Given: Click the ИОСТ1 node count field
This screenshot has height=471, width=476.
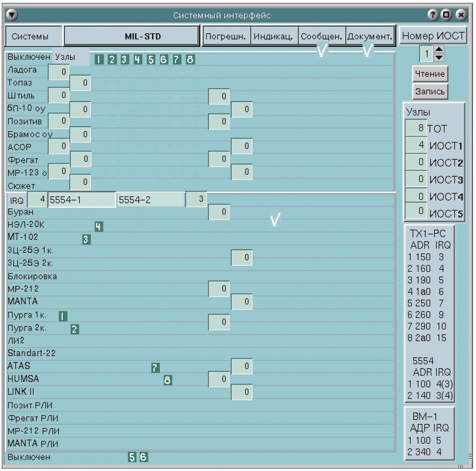Looking at the screenshot, I should click(x=416, y=145).
